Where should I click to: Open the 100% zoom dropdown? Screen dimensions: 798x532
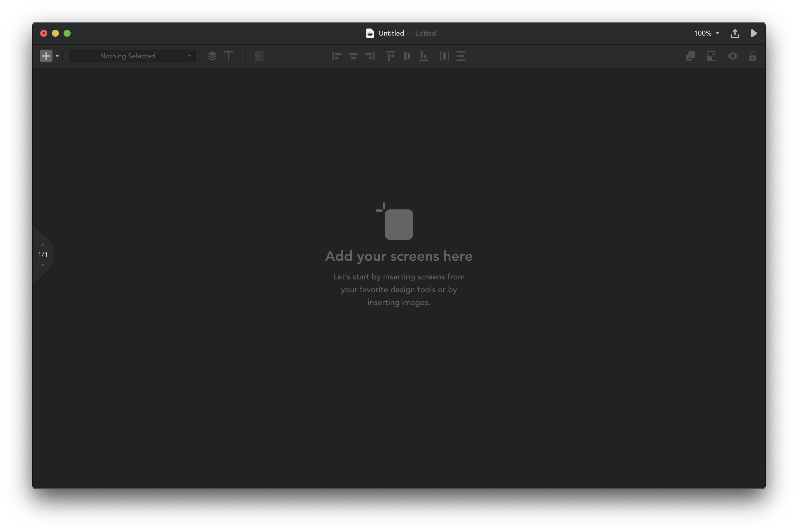[706, 33]
